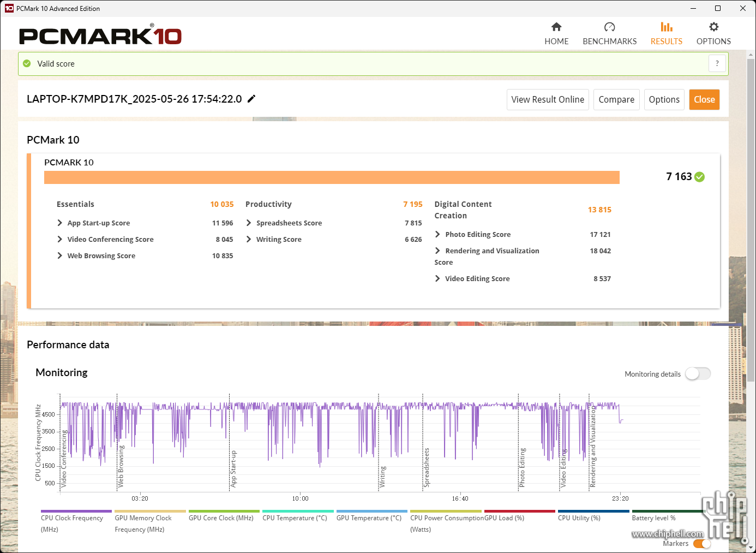Click Digital Content Creation score 13 815

(x=599, y=210)
